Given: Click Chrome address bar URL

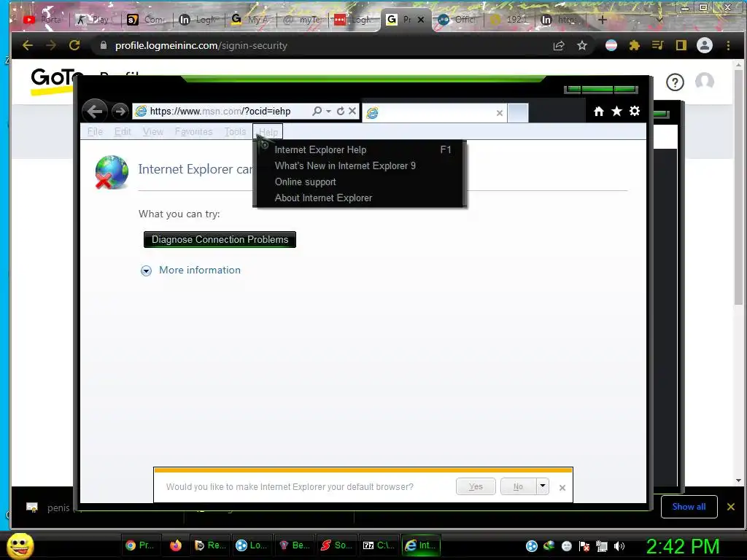Looking at the screenshot, I should pos(201,45).
